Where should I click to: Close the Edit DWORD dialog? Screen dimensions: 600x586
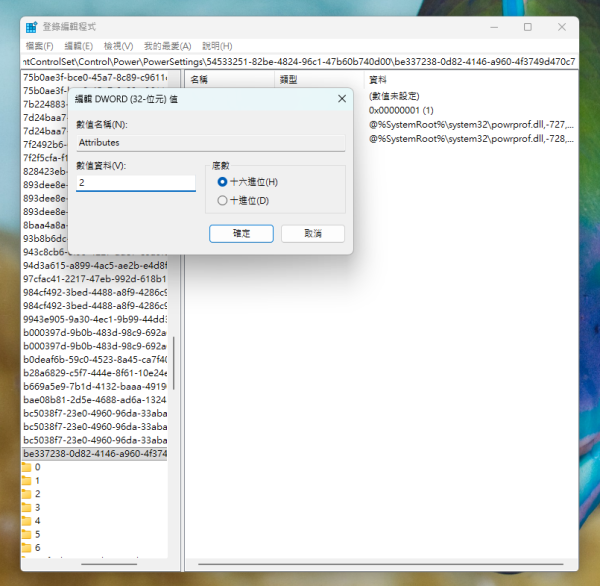pyautogui.click(x=342, y=99)
